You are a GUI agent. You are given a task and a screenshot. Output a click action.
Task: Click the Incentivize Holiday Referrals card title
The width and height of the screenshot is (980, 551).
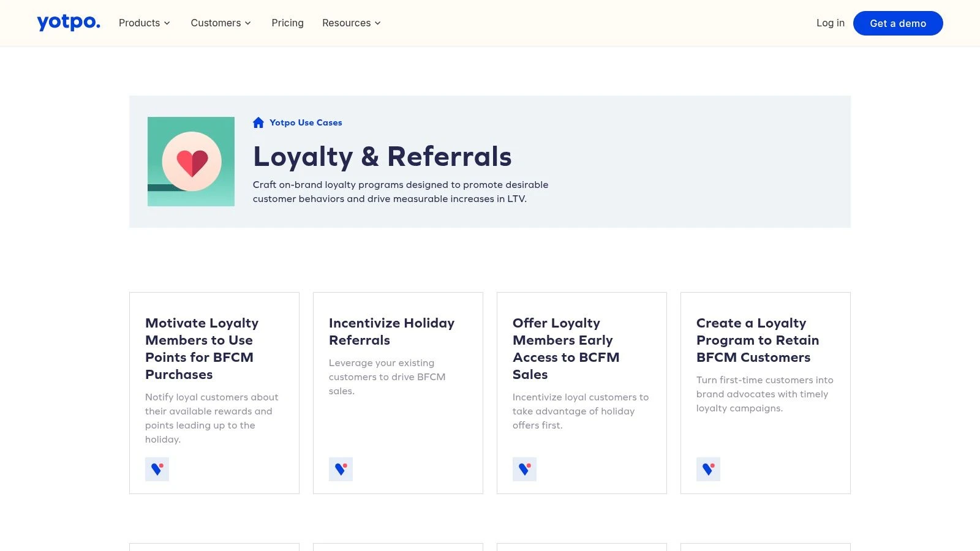[x=391, y=331]
